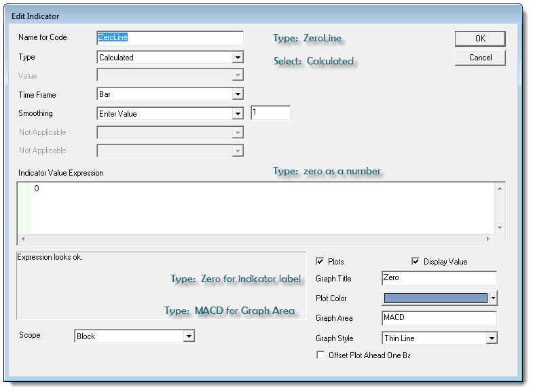Click the Smoothing value field

coord(270,113)
